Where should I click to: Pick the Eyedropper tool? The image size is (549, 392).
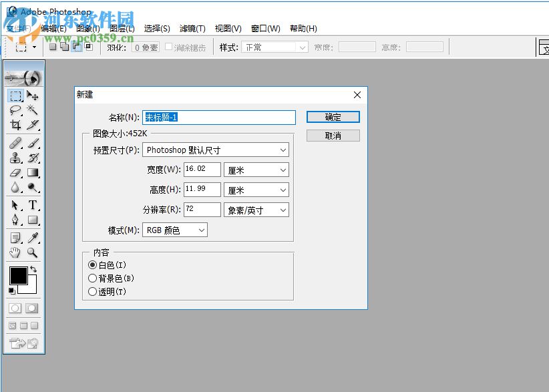pyautogui.click(x=33, y=238)
